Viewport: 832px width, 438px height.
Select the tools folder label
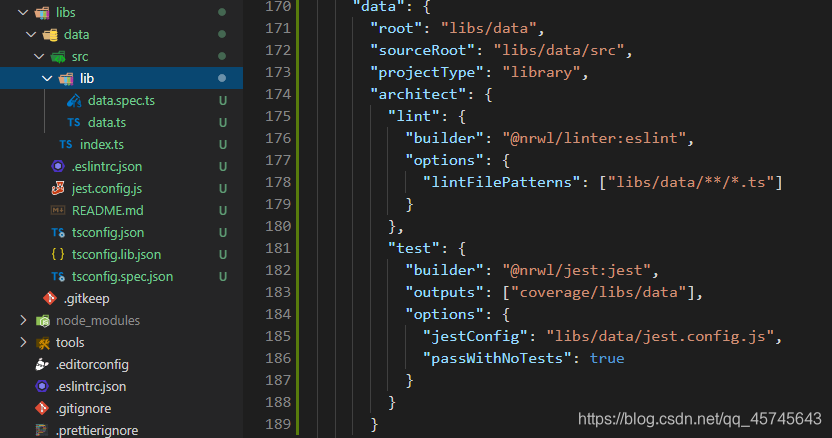(x=70, y=342)
